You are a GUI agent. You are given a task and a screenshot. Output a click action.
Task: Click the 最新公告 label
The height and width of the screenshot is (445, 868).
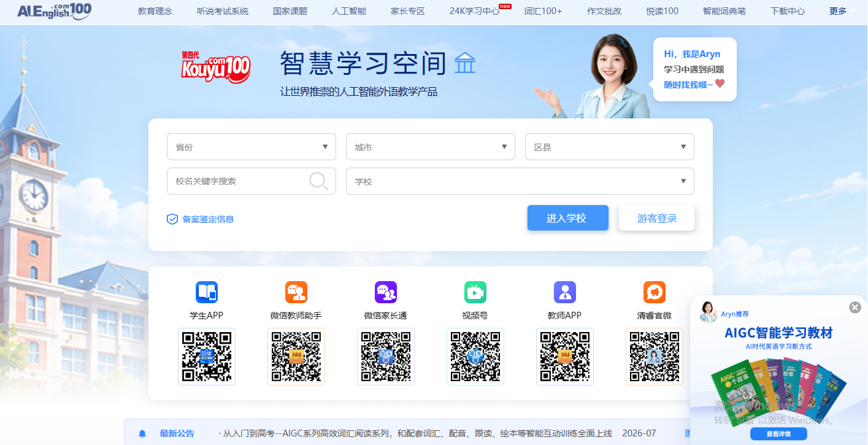[177, 434]
